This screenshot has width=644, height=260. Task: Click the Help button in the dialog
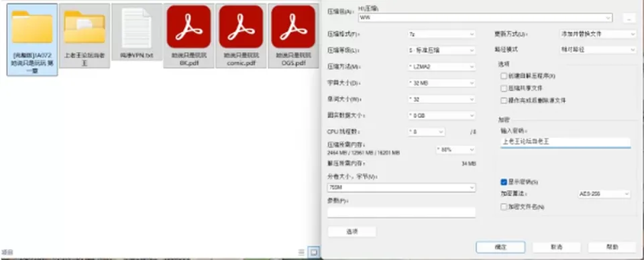(x=612, y=247)
